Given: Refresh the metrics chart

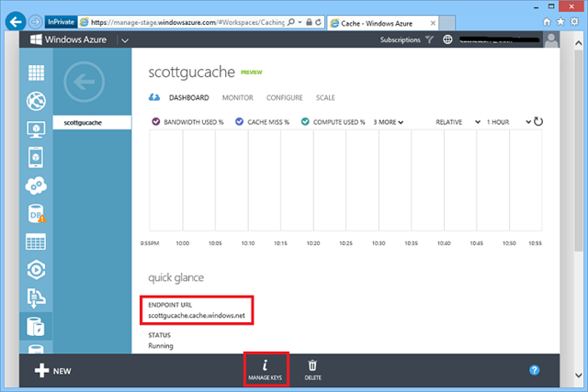Looking at the screenshot, I should pos(538,121).
